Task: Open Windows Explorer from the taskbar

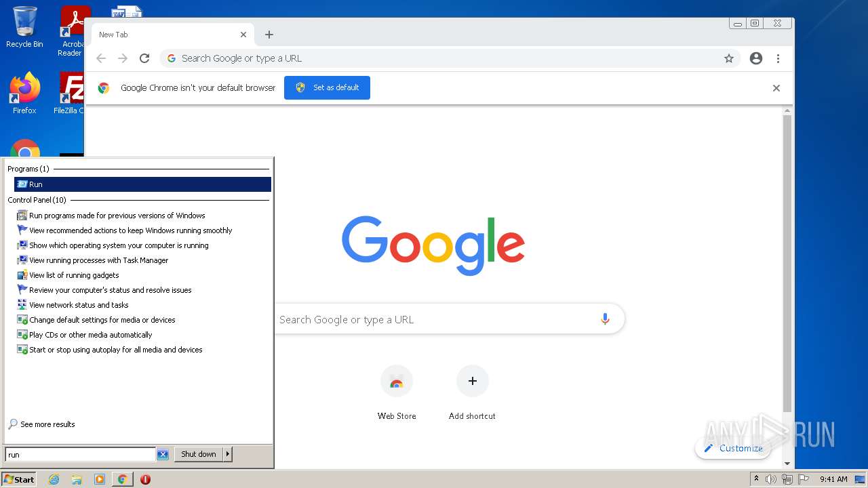Action: pos(77,479)
